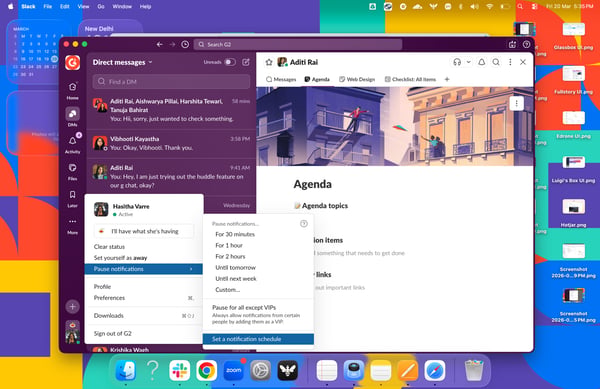
Task: Set yourself as away
Action: 120,258
